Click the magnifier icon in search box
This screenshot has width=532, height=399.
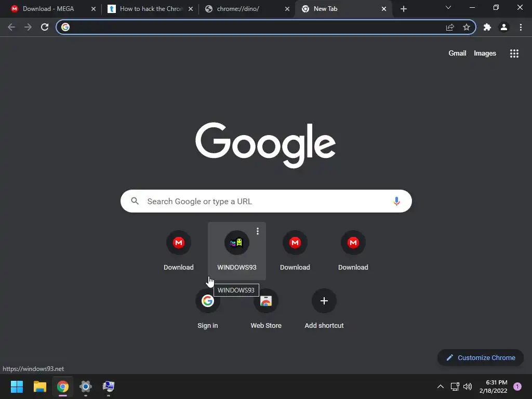point(135,201)
